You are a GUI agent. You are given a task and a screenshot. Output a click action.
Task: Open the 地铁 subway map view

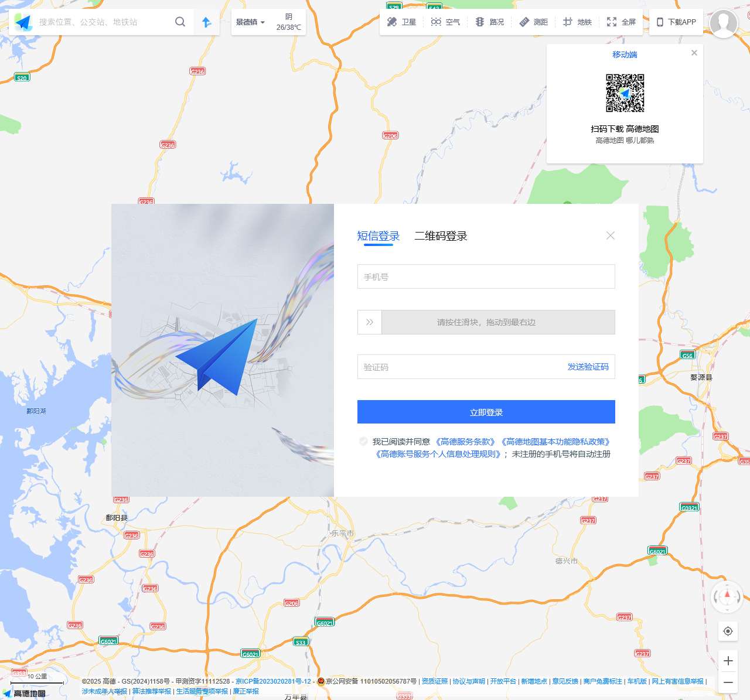(577, 22)
